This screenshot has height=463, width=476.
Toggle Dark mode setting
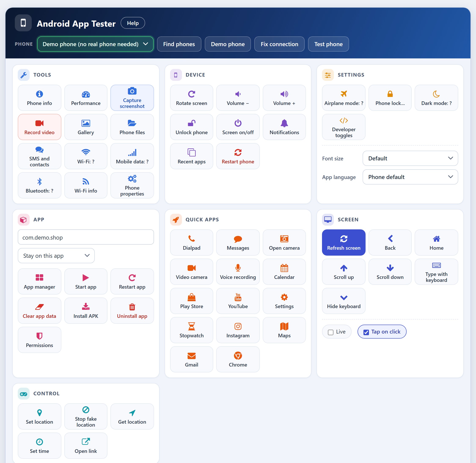tap(436, 98)
